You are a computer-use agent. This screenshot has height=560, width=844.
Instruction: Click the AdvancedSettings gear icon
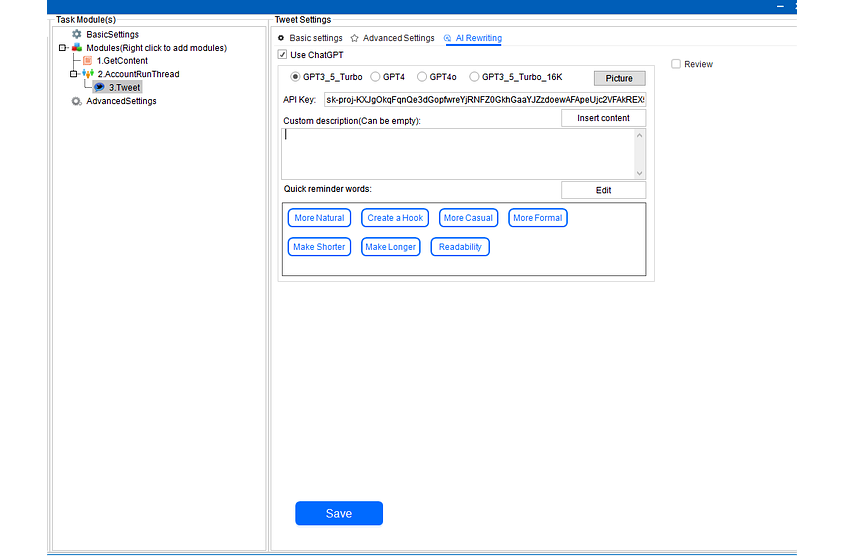pos(77,101)
